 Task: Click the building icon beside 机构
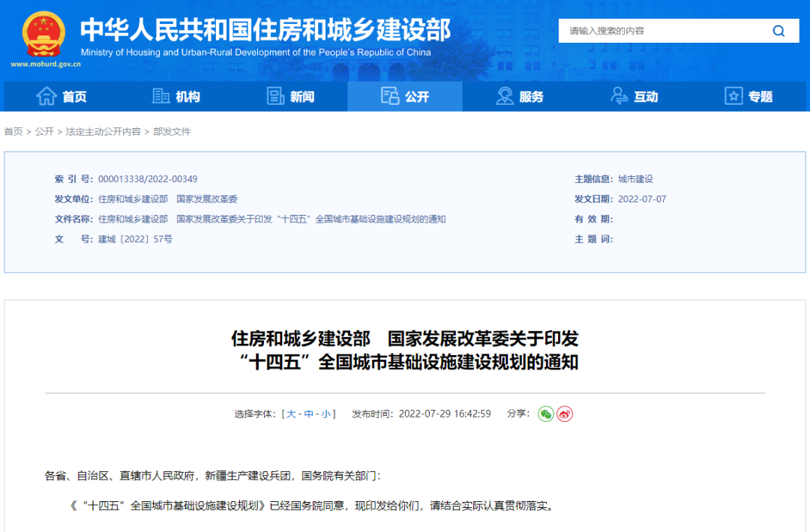point(160,97)
